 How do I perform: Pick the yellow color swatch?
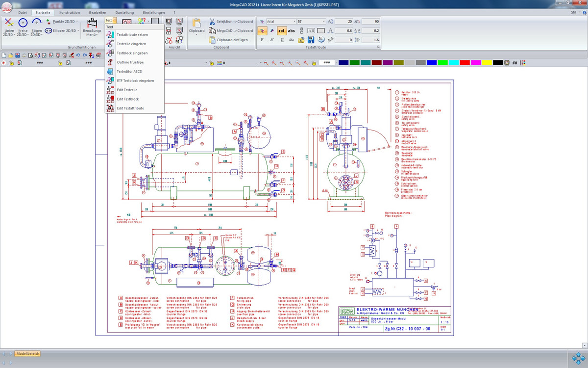[487, 63]
